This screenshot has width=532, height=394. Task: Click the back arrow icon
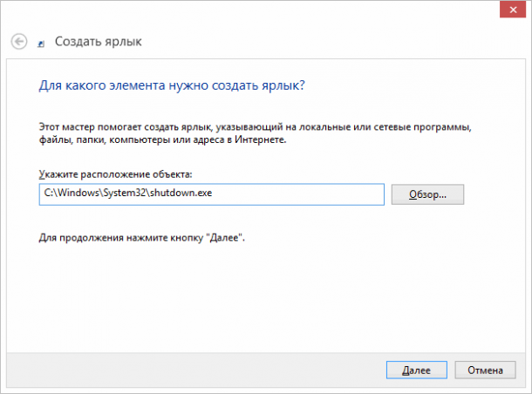[x=20, y=41]
